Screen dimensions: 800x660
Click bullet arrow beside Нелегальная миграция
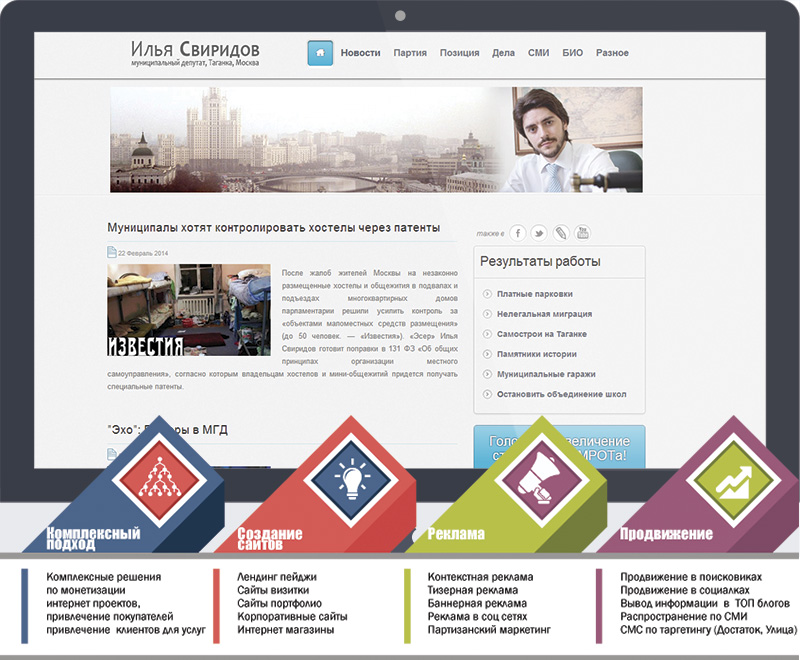pyautogui.click(x=487, y=314)
